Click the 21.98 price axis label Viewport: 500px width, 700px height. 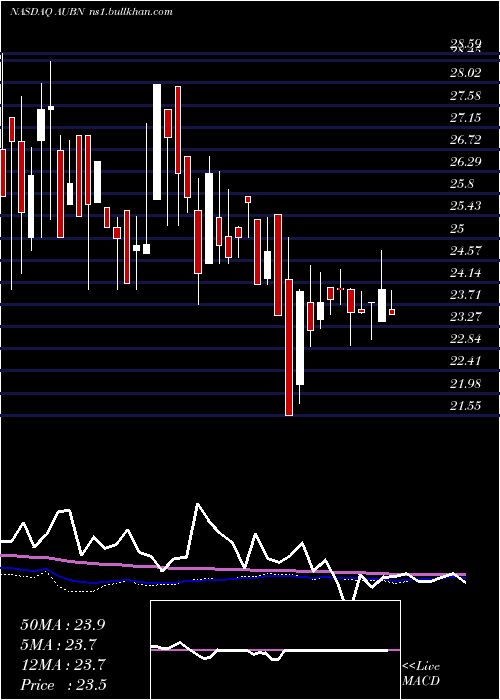tap(466, 383)
